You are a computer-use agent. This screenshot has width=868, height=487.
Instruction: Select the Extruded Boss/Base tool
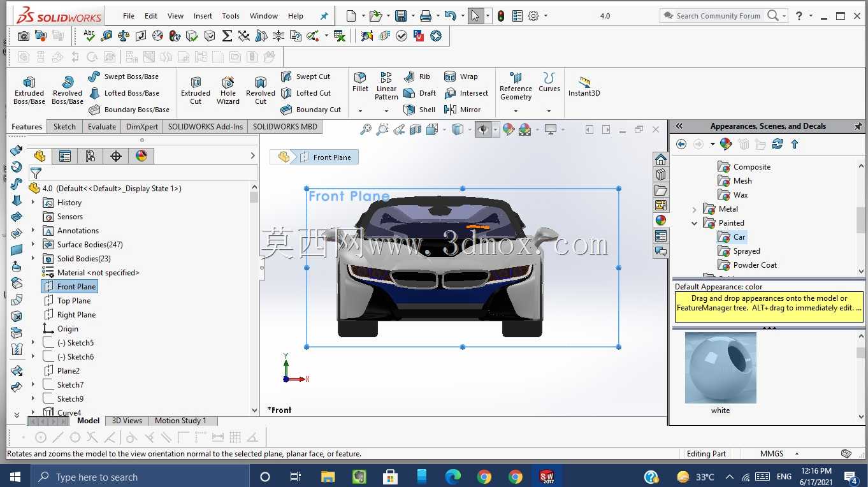click(x=29, y=91)
